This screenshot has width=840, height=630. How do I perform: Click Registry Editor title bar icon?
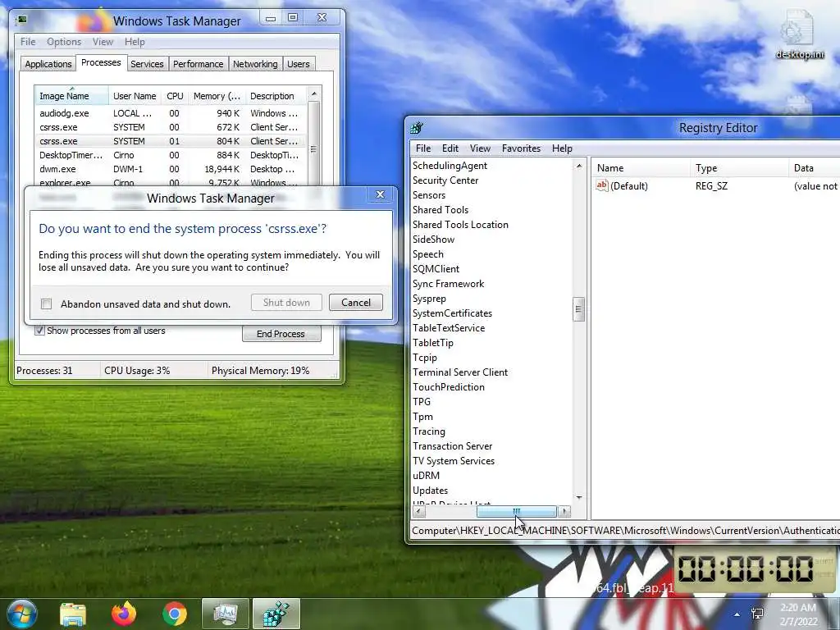[x=417, y=127]
